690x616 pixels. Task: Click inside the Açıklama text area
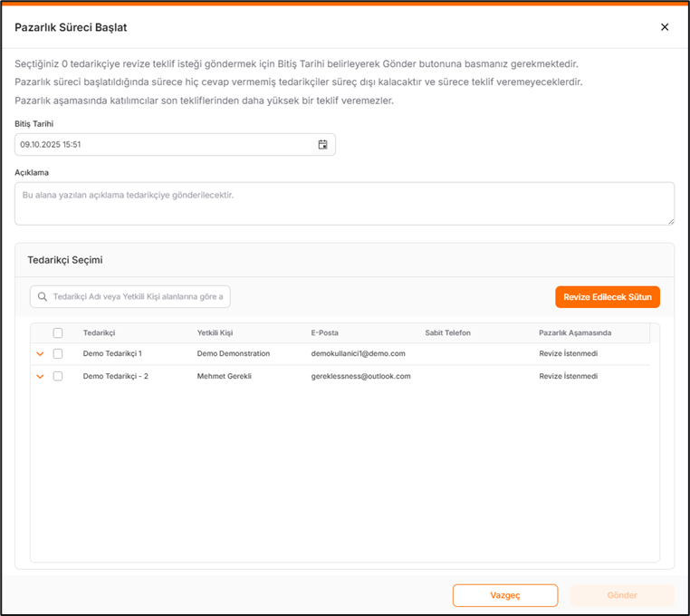(344, 203)
